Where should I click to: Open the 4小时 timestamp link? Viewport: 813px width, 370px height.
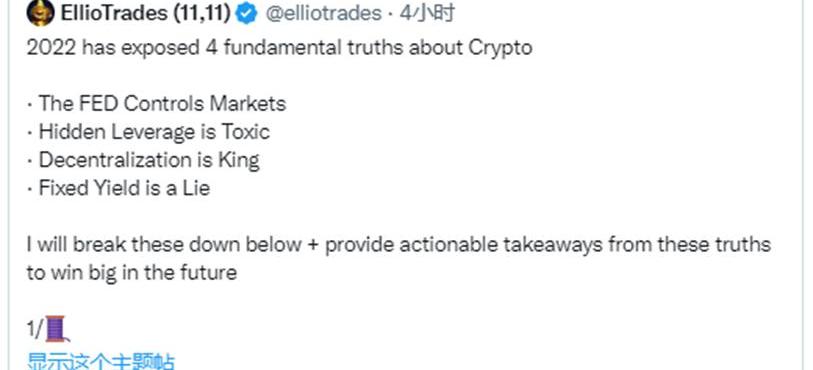click(427, 13)
